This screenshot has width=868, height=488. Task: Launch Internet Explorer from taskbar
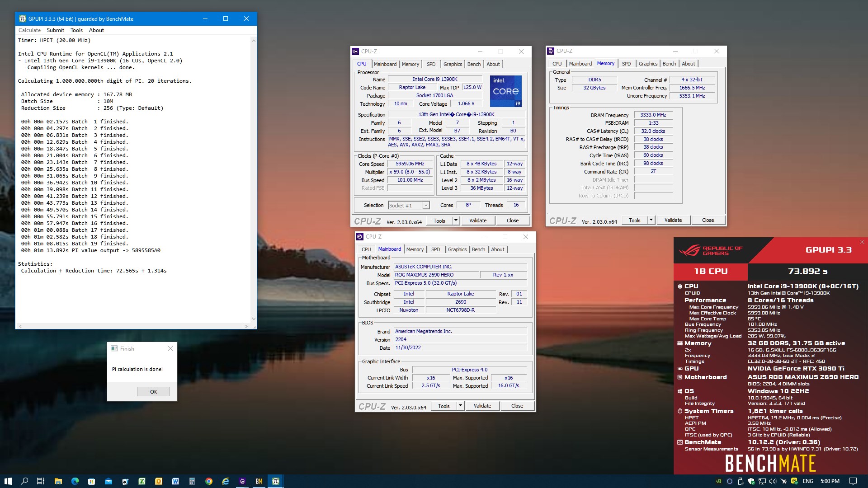(225, 481)
